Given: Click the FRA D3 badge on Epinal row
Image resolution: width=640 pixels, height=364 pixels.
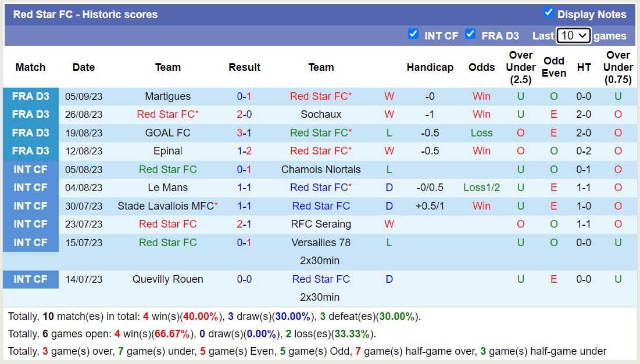Looking at the screenshot, I should point(30,150).
